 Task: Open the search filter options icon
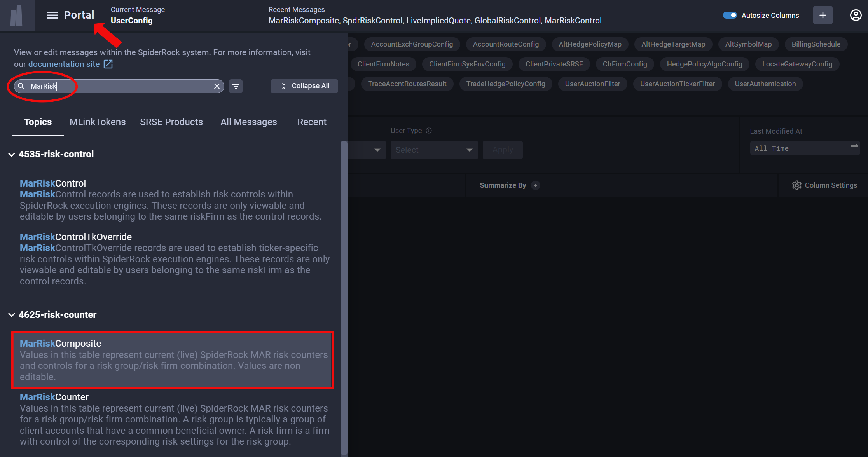pos(236,86)
